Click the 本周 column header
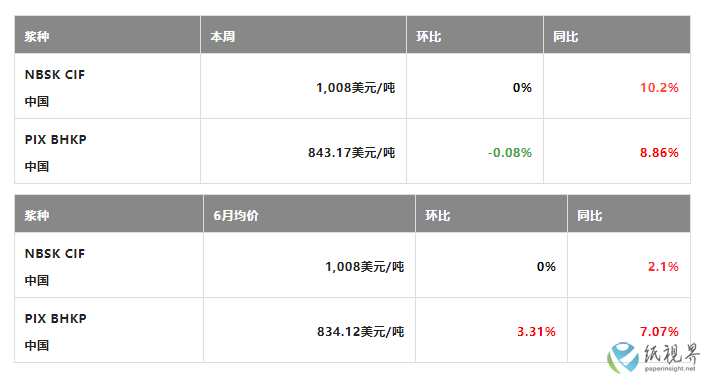Image resolution: width=707 pixels, height=376 pixels. pyautogui.click(x=223, y=36)
